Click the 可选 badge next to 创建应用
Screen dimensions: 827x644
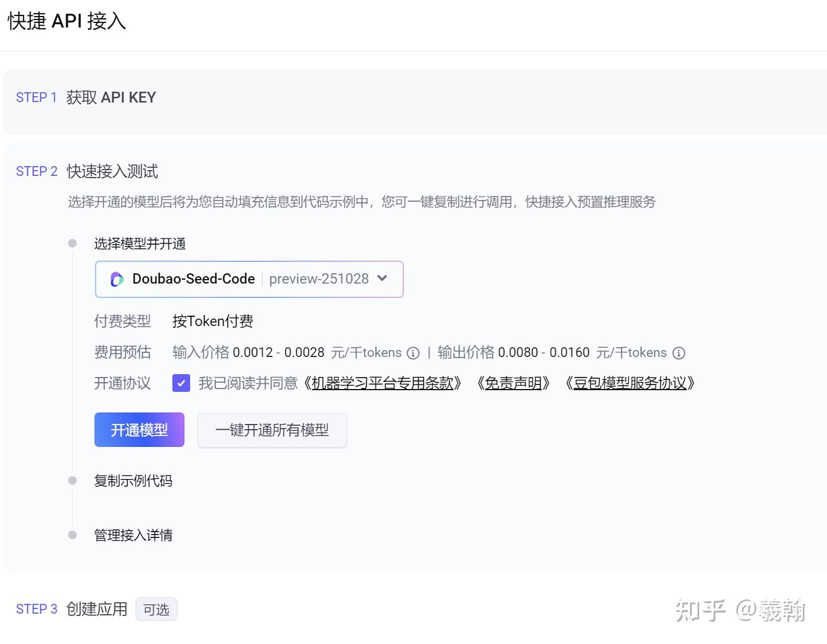[156, 608]
